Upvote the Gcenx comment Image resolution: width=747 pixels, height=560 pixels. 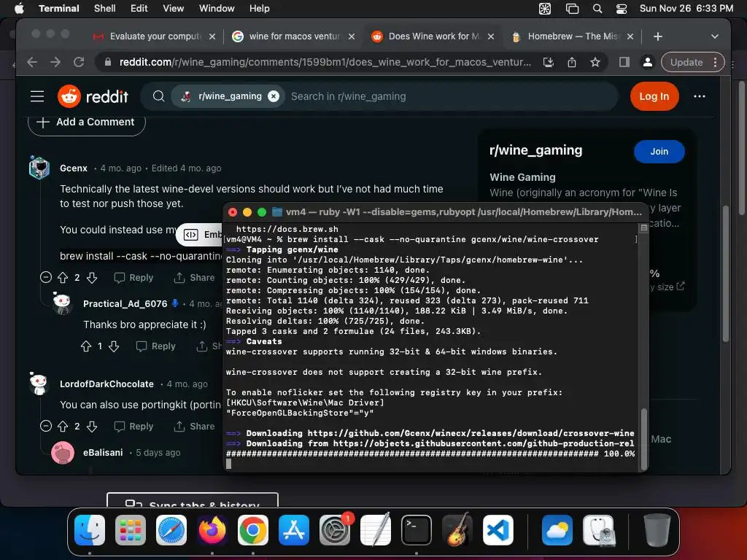pyautogui.click(x=63, y=277)
